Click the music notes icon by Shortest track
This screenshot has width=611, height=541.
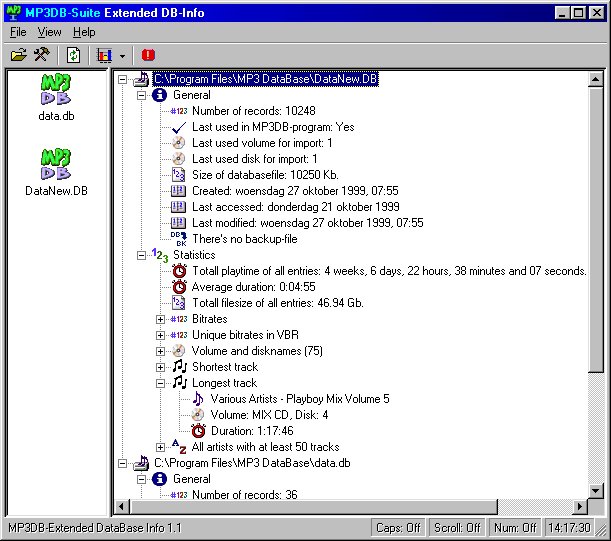coord(180,367)
